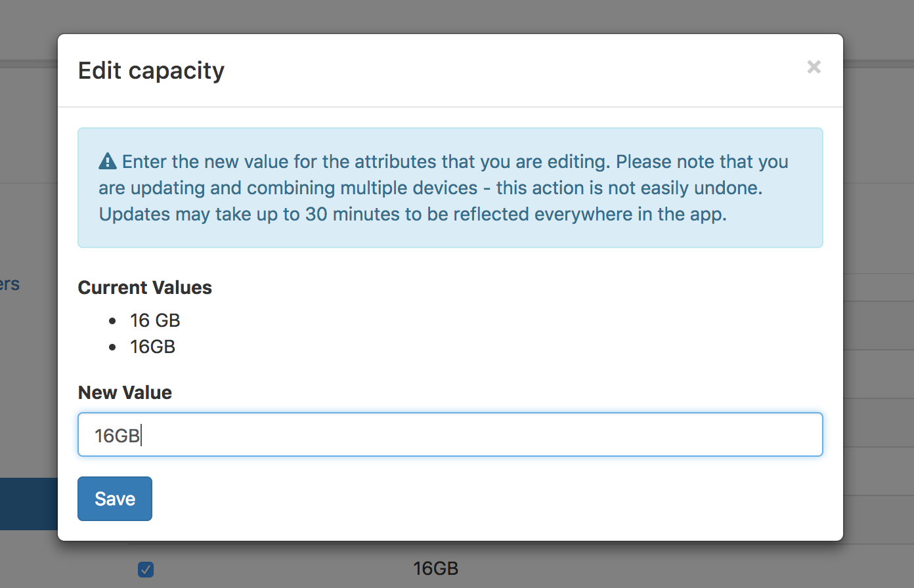The width and height of the screenshot is (914, 588).
Task: Click the empty area right of Save button
Action: (x=487, y=499)
